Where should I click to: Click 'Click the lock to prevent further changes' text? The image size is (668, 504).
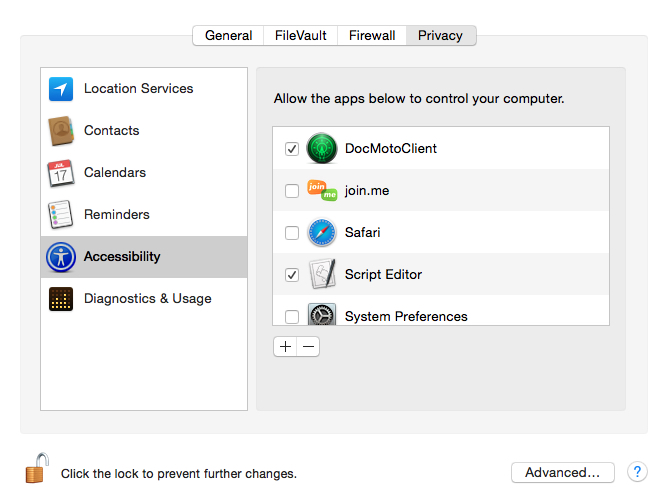coord(179,474)
